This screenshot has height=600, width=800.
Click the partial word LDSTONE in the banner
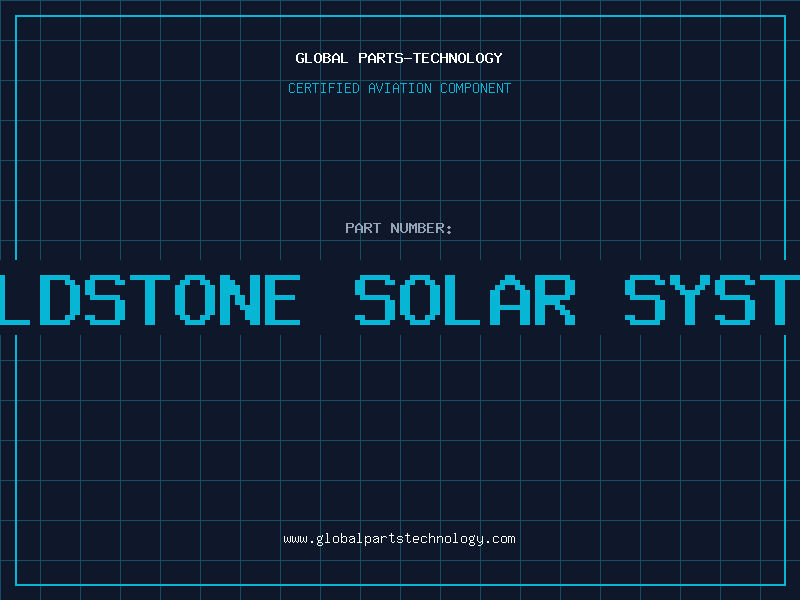click(x=150, y=298)
